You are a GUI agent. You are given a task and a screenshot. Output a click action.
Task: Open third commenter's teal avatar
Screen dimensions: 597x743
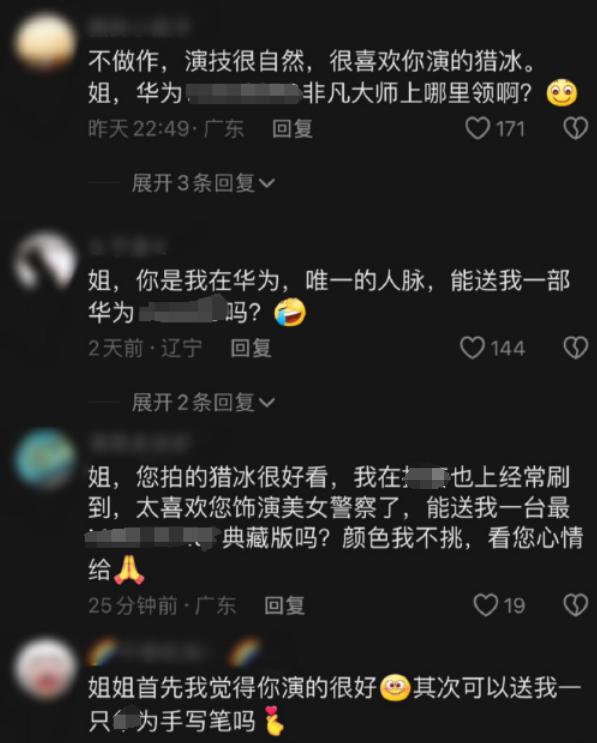[x=45, y=458]
